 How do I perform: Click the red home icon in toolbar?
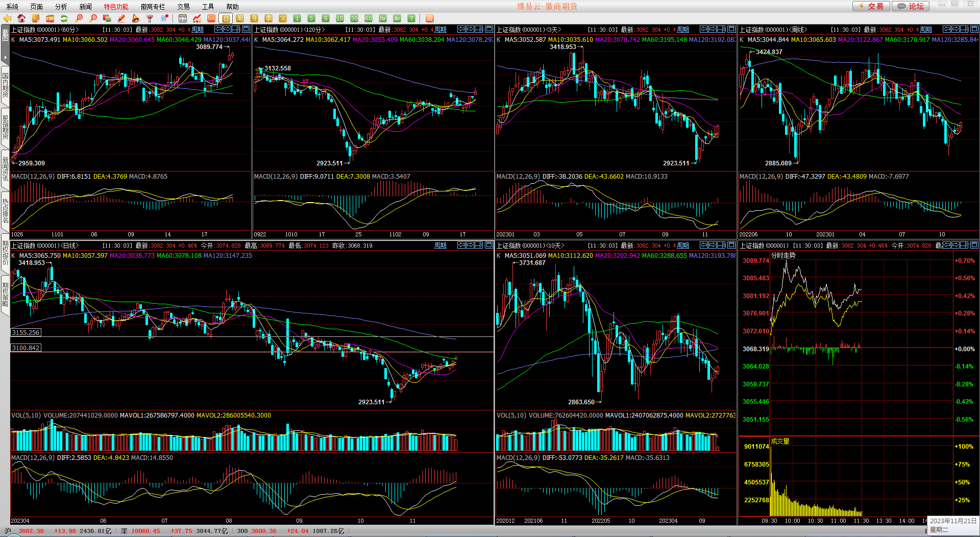(21, 18)
